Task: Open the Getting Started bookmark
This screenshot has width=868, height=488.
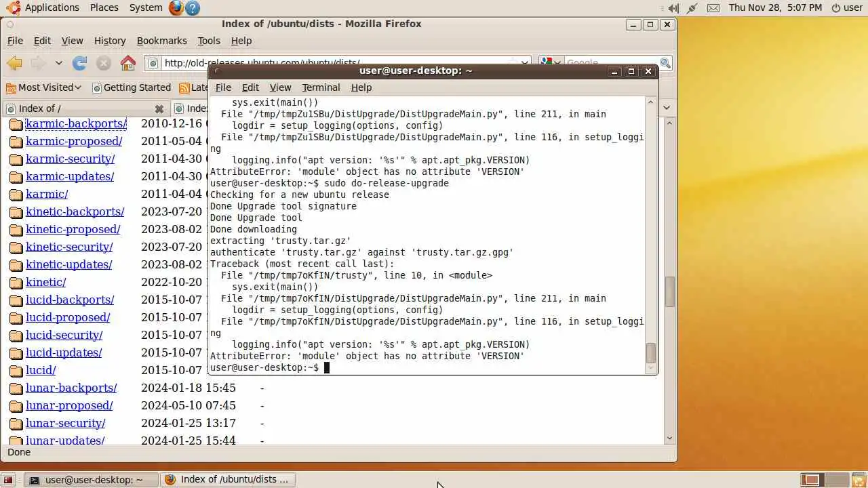Action: 132,87
